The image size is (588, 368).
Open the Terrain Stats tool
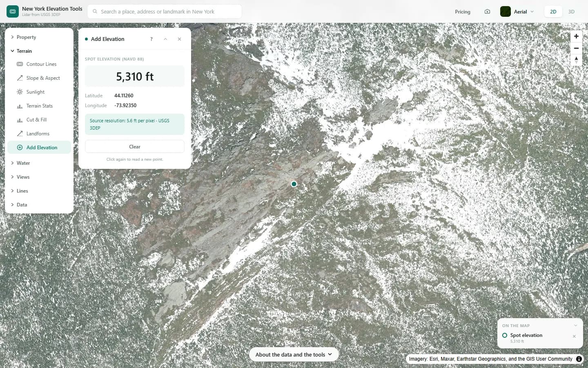(39, 106)
